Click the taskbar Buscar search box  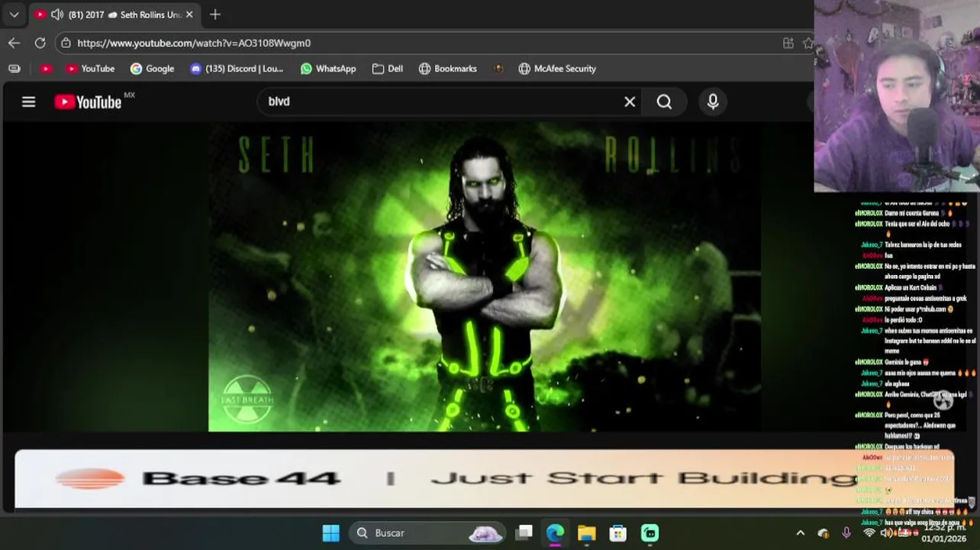(x=428, y=533)
